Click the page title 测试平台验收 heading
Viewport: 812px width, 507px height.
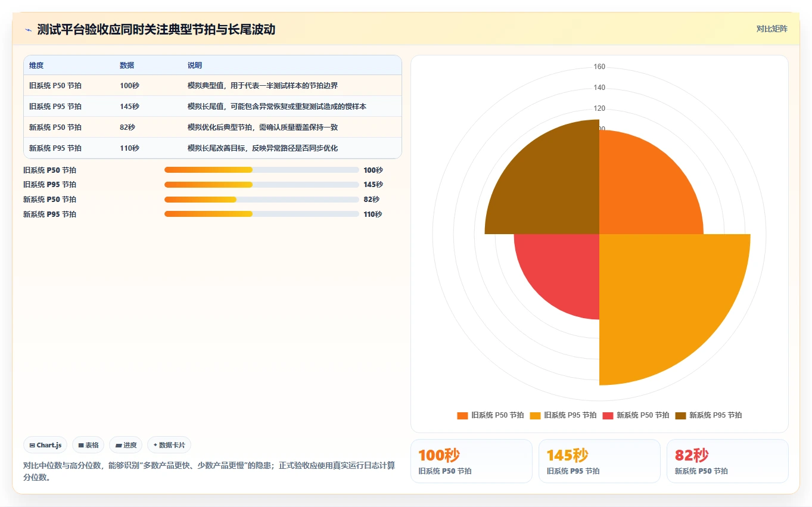156,30
